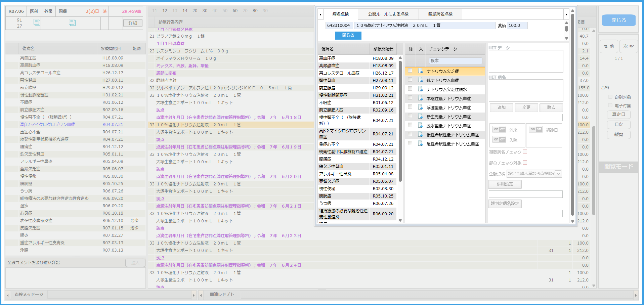Viewport: 644px width, 305px height.
Task: Click right scroll arrow of dialog tab strip
Action: 566,14
